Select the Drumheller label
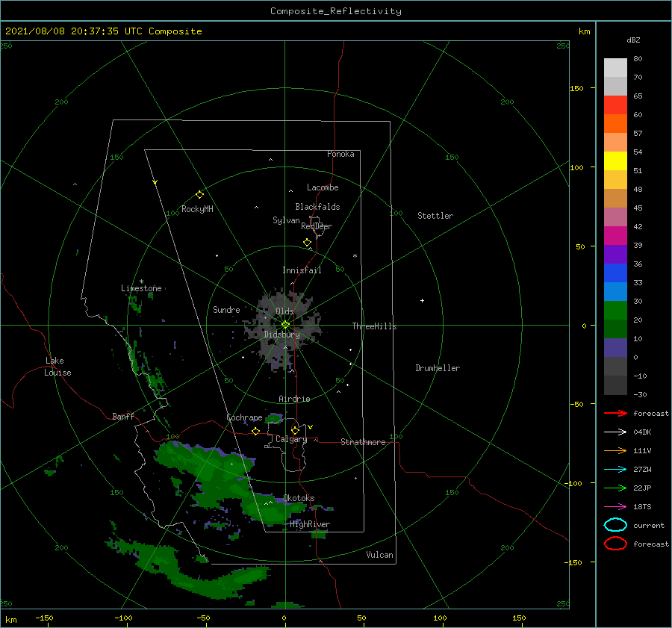 click(x=438, y=368)
